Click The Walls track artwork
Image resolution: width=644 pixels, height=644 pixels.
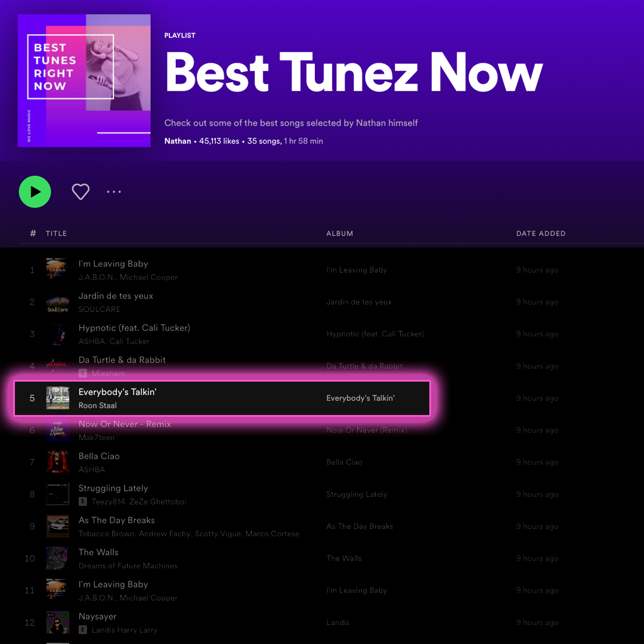coord(58,558)
